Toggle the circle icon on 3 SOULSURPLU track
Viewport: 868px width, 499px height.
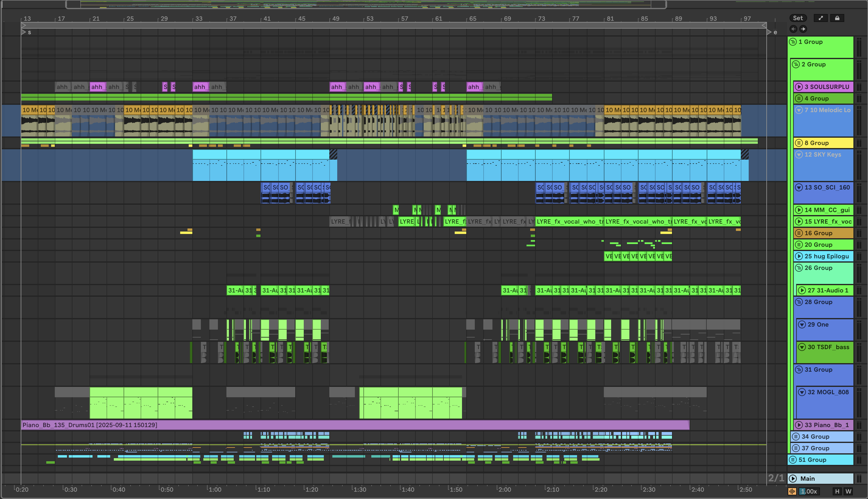tap(799, 87)
